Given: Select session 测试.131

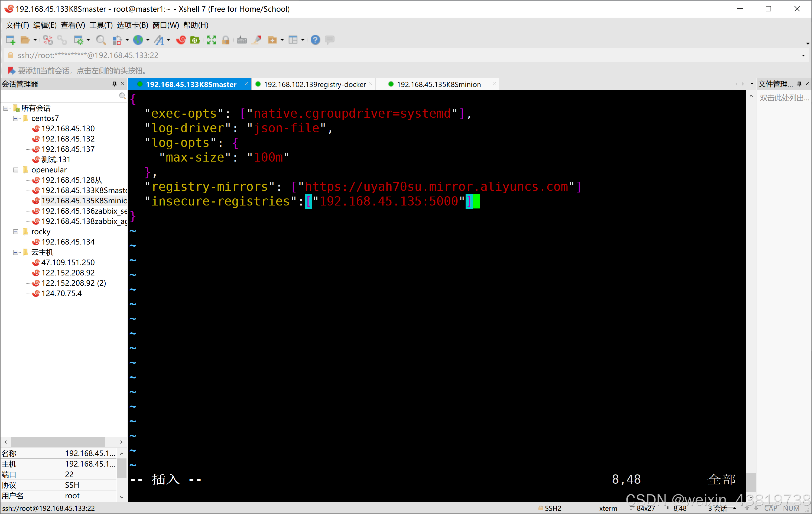Looking at the screenshot, I should click(56, 159).
